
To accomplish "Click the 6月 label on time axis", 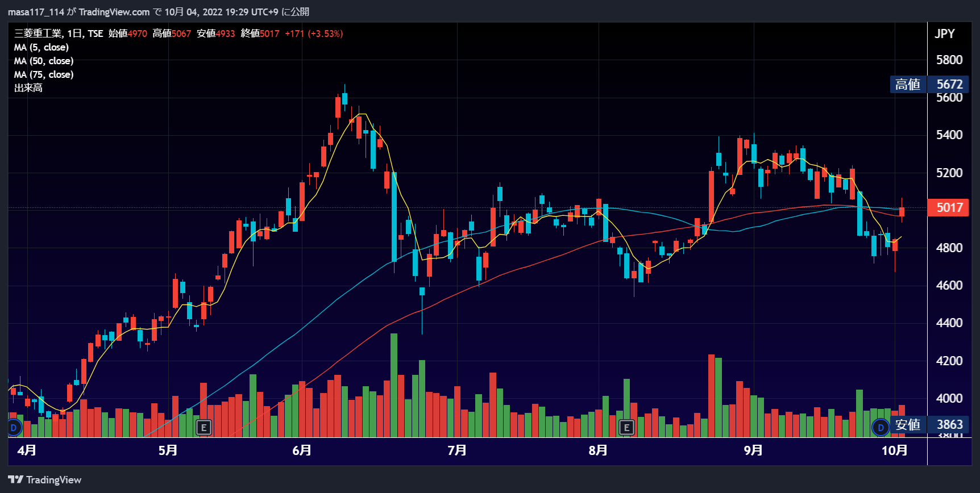I will pos(302,450).
